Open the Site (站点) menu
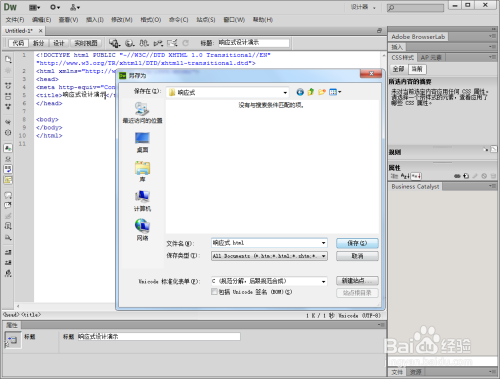Image resolution: width=500 pixels, height=379 pixels. (x=206, y=20)
